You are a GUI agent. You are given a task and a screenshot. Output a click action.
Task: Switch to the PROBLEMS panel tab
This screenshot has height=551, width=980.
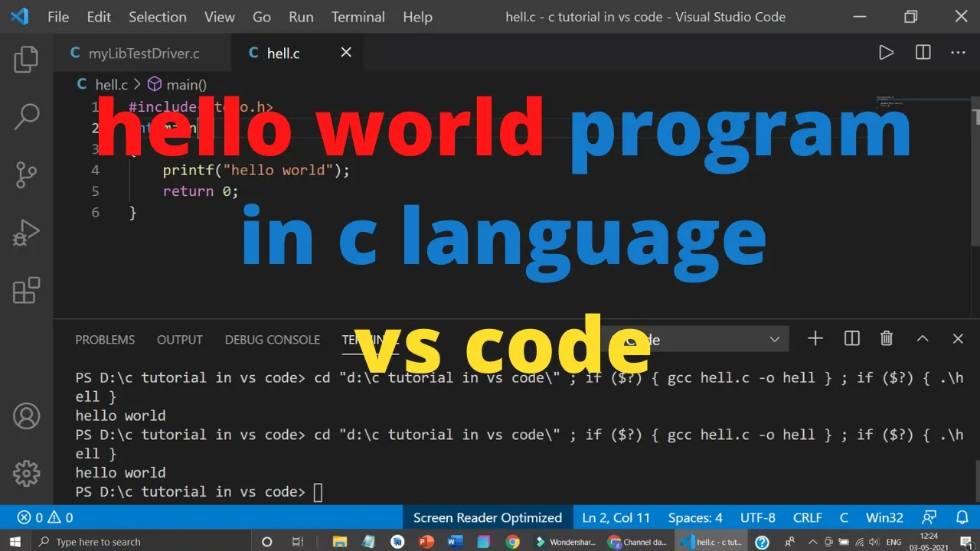[105, 340]
